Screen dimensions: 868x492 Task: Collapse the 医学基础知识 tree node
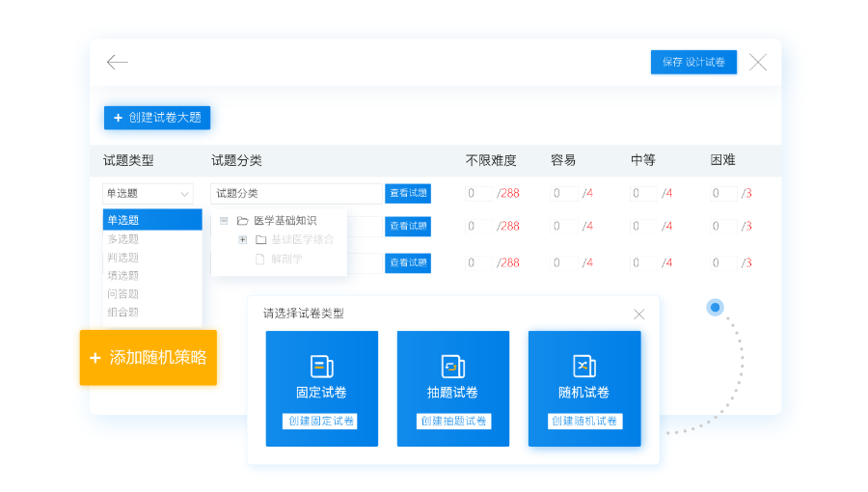tap(224, 221)
